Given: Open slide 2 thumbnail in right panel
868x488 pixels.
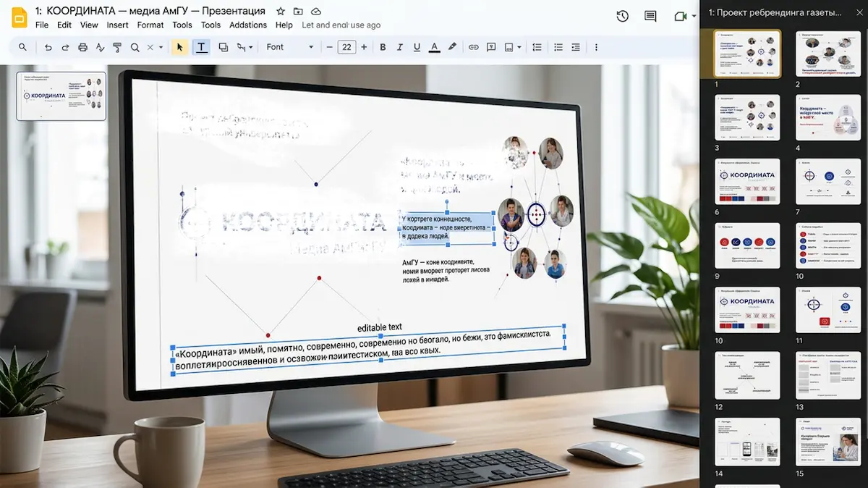Looking at the screenshot, I should pos(828,54).
